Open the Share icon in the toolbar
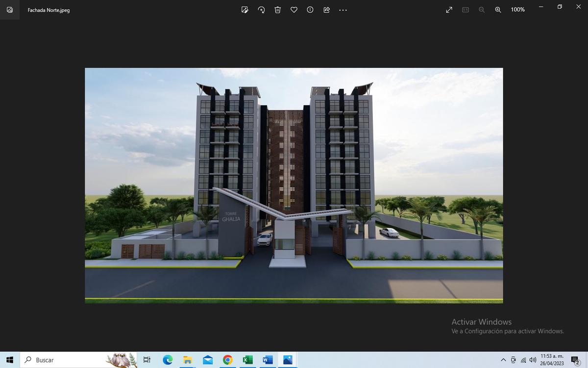The height and width of the screenshot is (368, 588). tap(326, 10)
